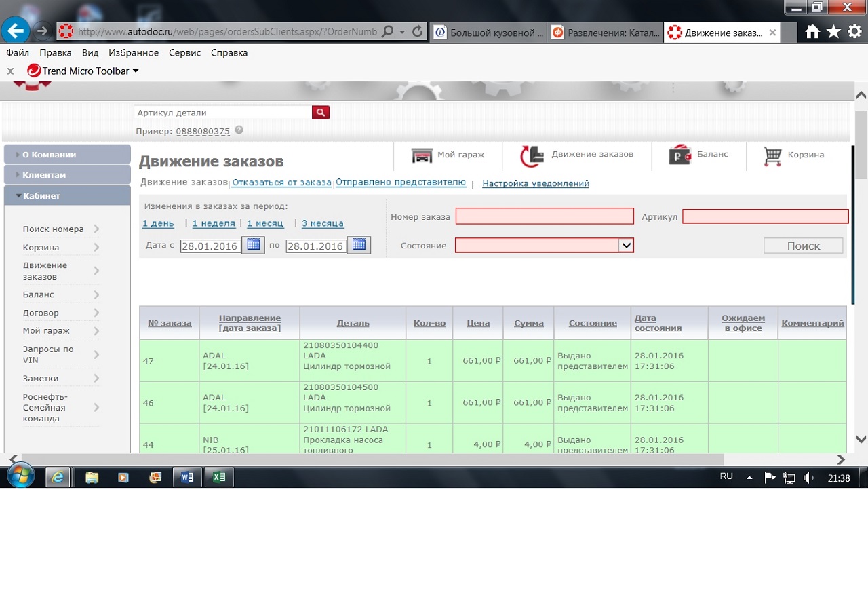This screenshot has width=868, height=610.
Task: Collapse the Кабинет sidebar section
Action: coord(67,195)
